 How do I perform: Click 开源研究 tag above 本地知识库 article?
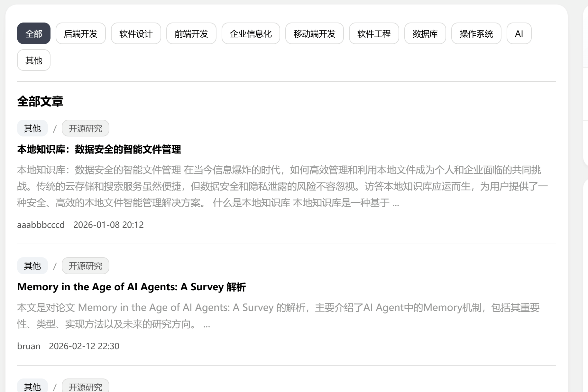tap(86, 128)
